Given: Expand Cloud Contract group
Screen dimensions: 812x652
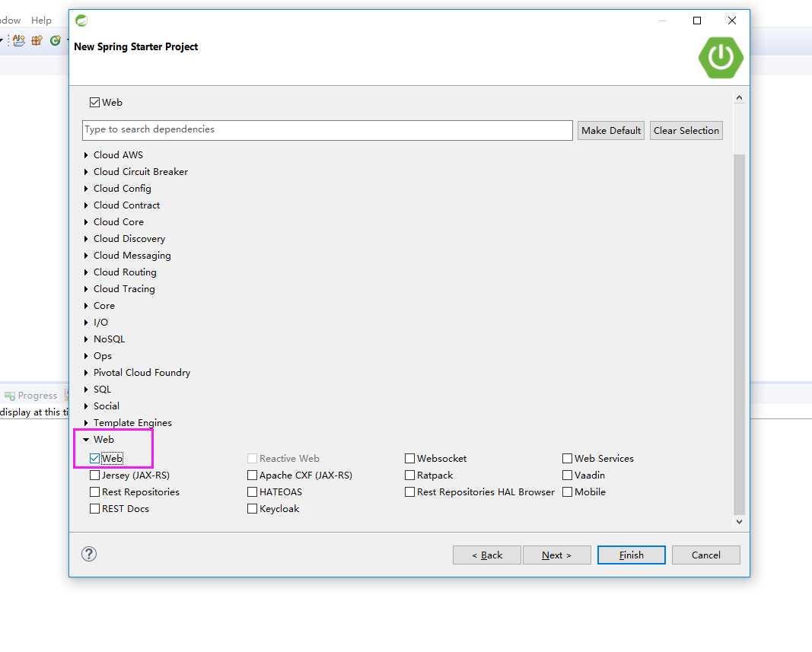Looking at the screenshot, I should click(x=86, y=205).
